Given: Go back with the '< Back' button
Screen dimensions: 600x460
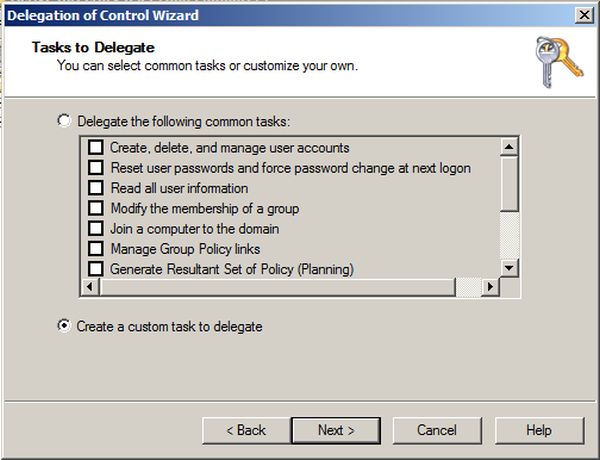Looking at the screenshot, I should pyautogui.click(x=246, y=431).
